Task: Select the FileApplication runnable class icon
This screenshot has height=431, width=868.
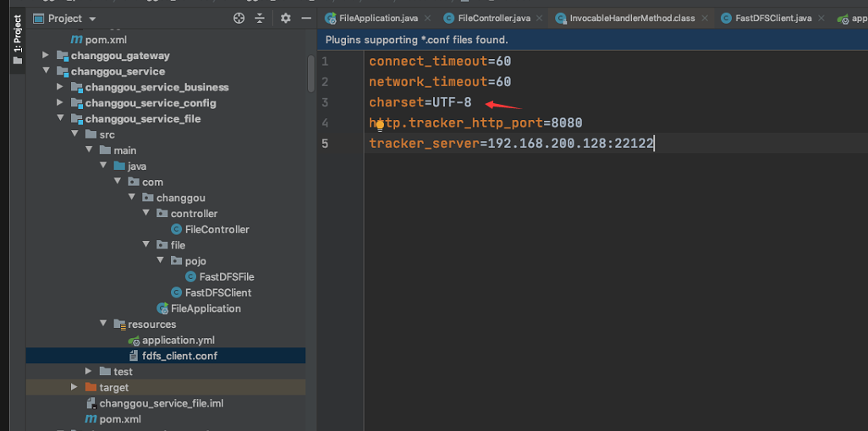Action: coord(162,308)
